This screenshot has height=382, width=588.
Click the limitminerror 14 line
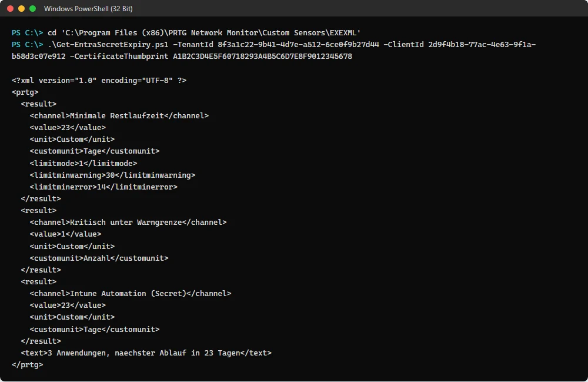(103, 187)
